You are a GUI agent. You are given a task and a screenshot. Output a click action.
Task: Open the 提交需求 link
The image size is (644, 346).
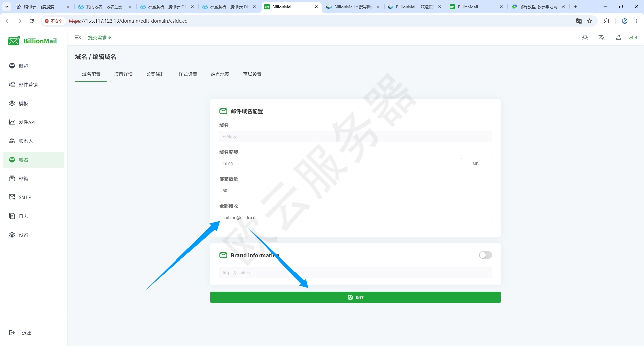100,38
